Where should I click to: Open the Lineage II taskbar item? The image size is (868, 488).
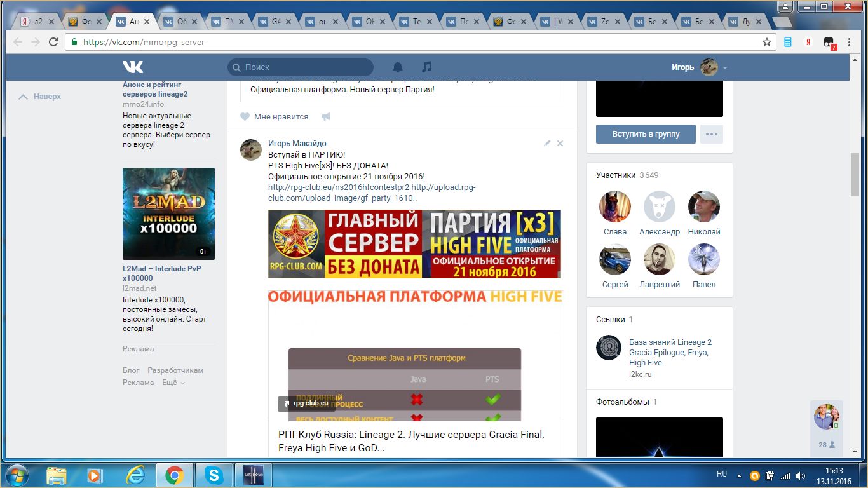[253, 475]
